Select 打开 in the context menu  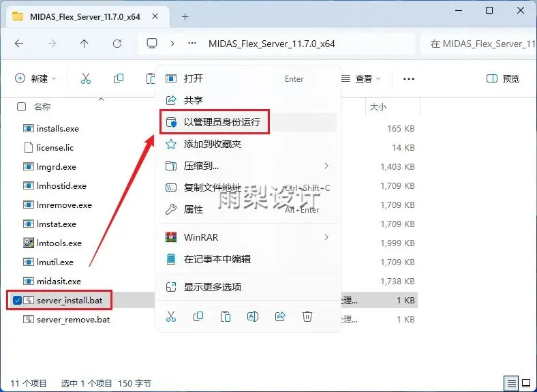coord(248,78)
